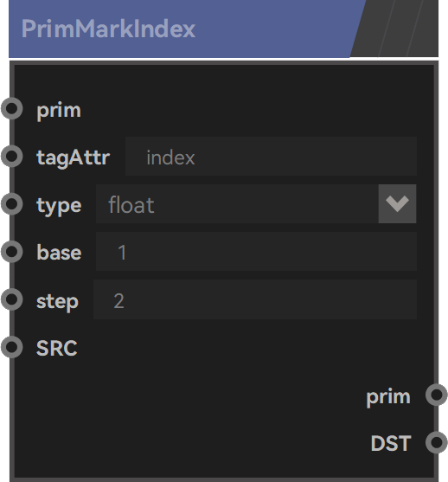448x482 pixels.
Task: Click the tagAttr input socket
Action: (12, 156)
